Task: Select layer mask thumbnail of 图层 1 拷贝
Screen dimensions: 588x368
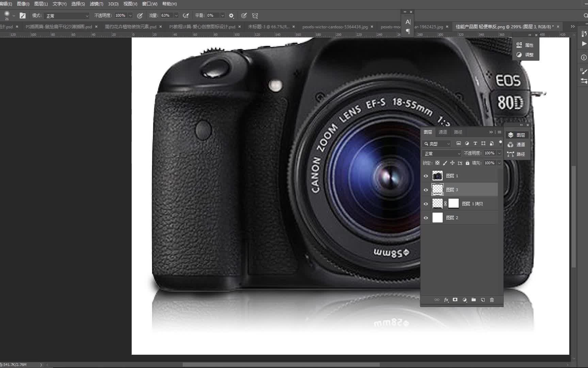Action: click(454, 204)
